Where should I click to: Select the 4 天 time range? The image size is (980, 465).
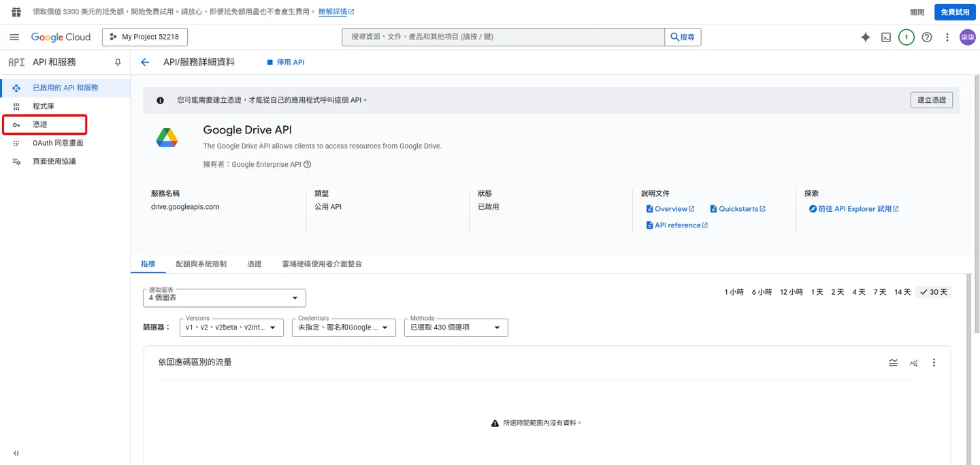click(859, 292)
